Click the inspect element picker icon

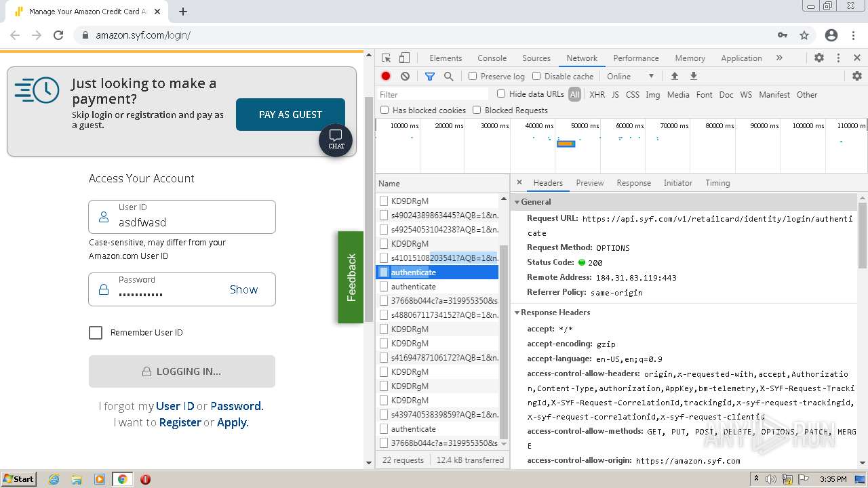(x=386, y=58)
